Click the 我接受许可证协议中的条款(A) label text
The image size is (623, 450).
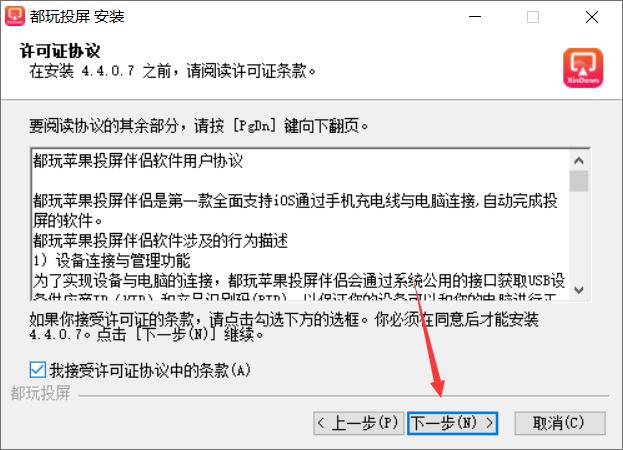[150, 370]
